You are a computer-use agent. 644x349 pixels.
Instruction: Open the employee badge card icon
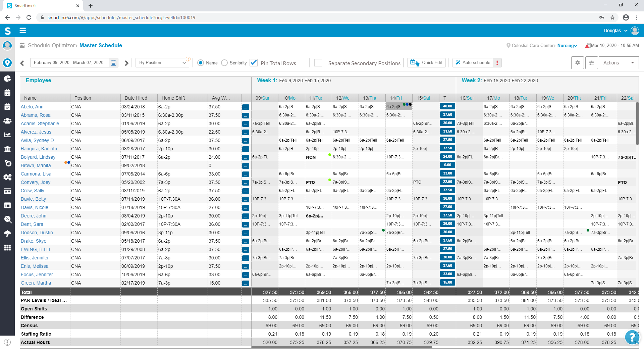tap(7, 191)
